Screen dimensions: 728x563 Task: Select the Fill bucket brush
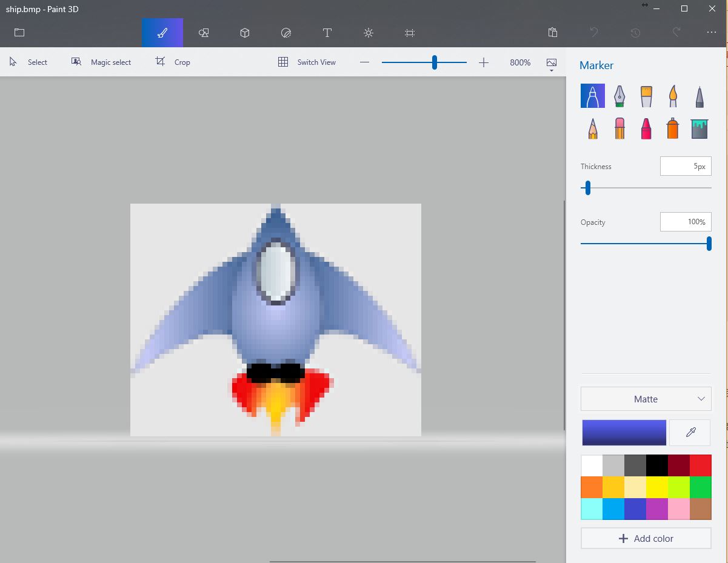[699, 128]
